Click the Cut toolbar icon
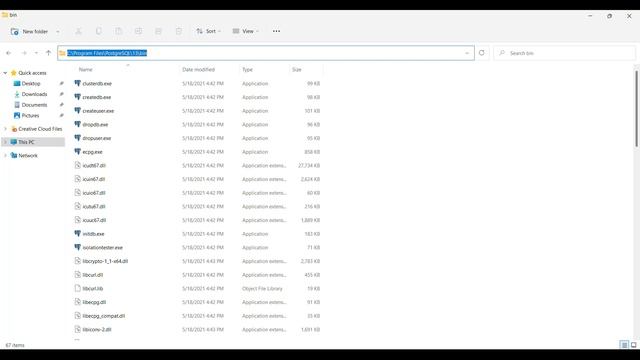The height and width of the screenshot is (360, 640). coord(78,31)
